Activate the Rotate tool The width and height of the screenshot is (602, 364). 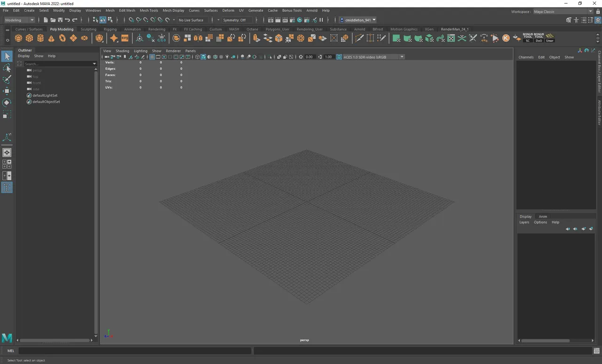tap(7, 103)
